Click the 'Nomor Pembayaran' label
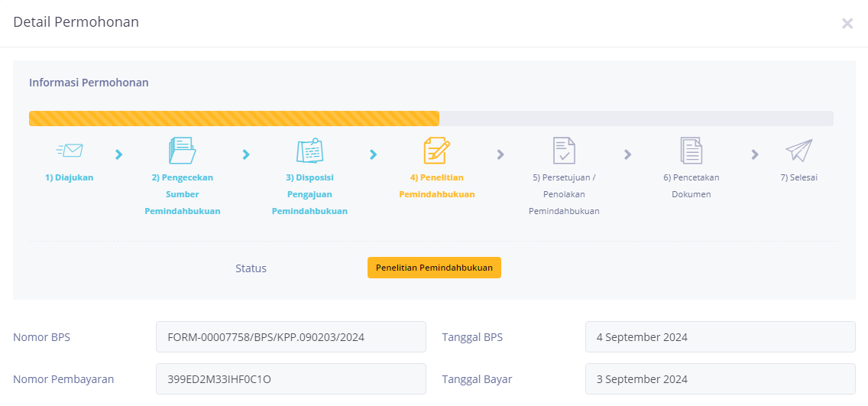This screenshot has height=406, width=868. coord(63,379)
